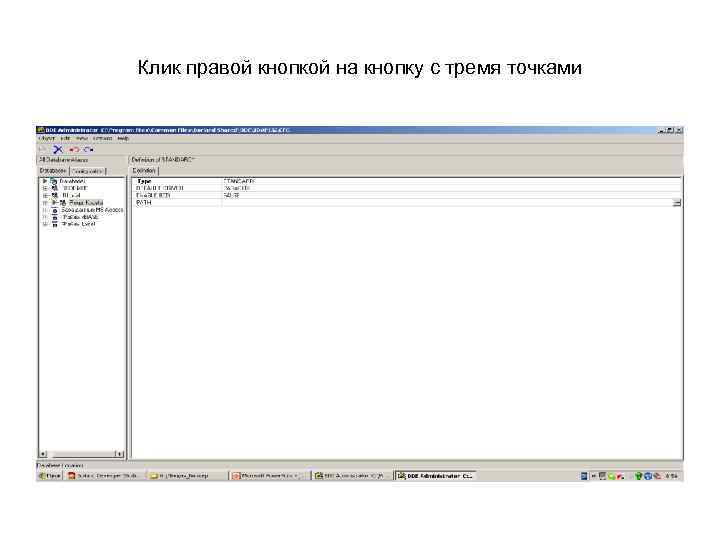The image size is (720, 540).
Task: Expand the MS Access databases node
Action: point(45,210)
